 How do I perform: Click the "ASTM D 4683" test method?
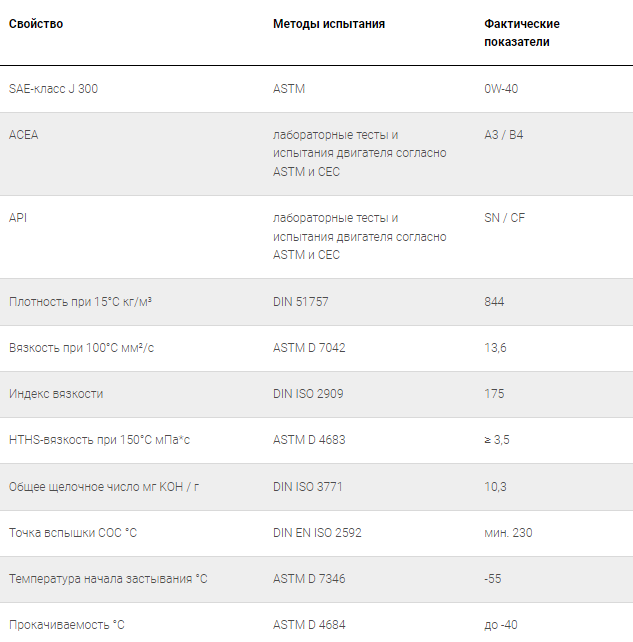coord(310,440)
